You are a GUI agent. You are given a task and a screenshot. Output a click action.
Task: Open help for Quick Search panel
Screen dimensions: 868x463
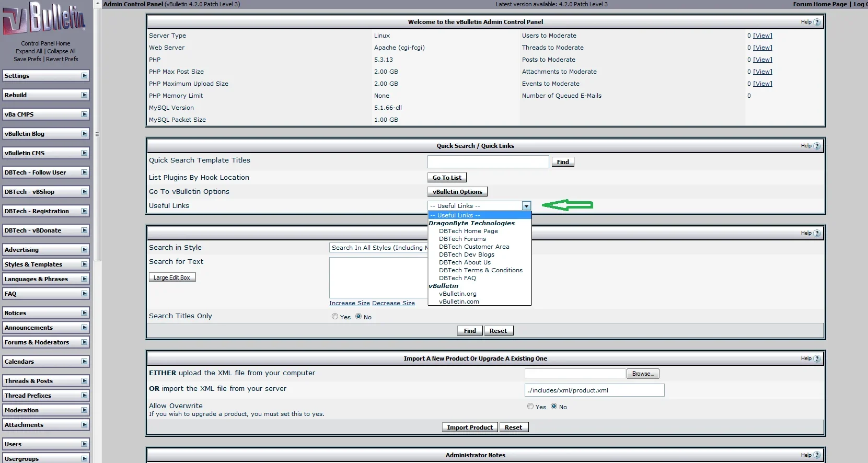(x=817, y=146)
